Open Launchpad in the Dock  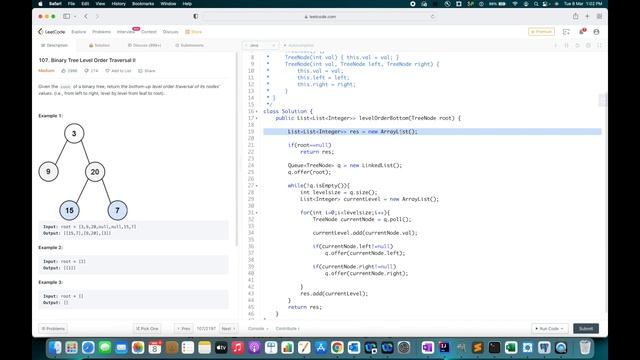71,347
